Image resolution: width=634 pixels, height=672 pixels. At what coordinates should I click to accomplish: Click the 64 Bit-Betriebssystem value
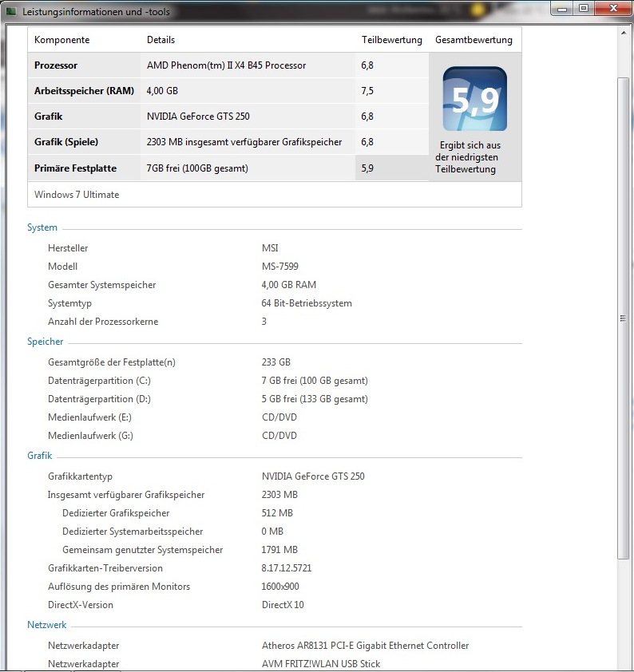(x=307, y=303)
